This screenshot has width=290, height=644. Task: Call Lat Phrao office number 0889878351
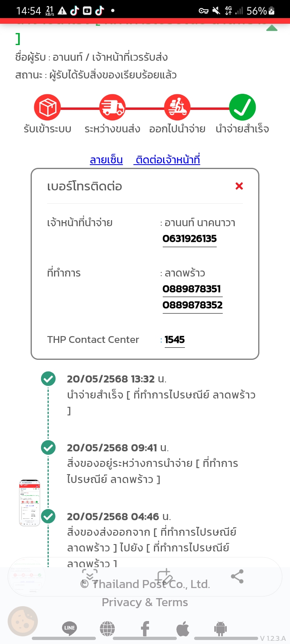tap(192, 289)
